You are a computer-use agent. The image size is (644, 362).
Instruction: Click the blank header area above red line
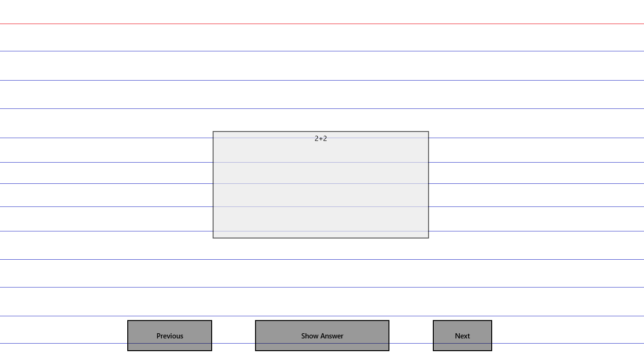322,11
